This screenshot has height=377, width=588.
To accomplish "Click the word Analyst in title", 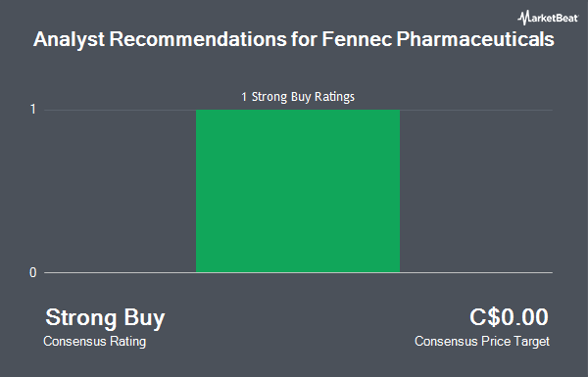I will [x=69, y=40].
